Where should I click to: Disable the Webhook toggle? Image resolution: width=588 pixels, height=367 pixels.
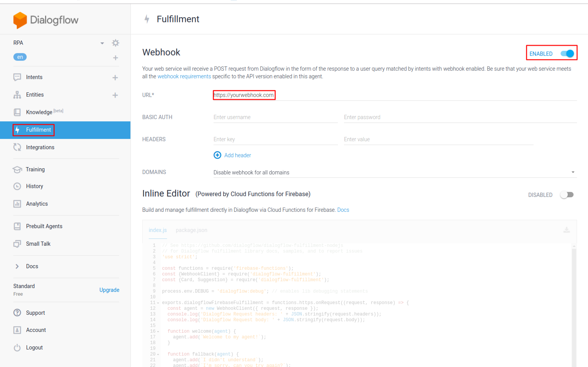coord(567,54)
